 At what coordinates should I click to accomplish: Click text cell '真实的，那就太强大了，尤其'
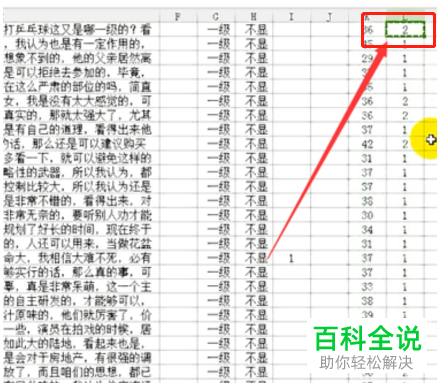77,115
